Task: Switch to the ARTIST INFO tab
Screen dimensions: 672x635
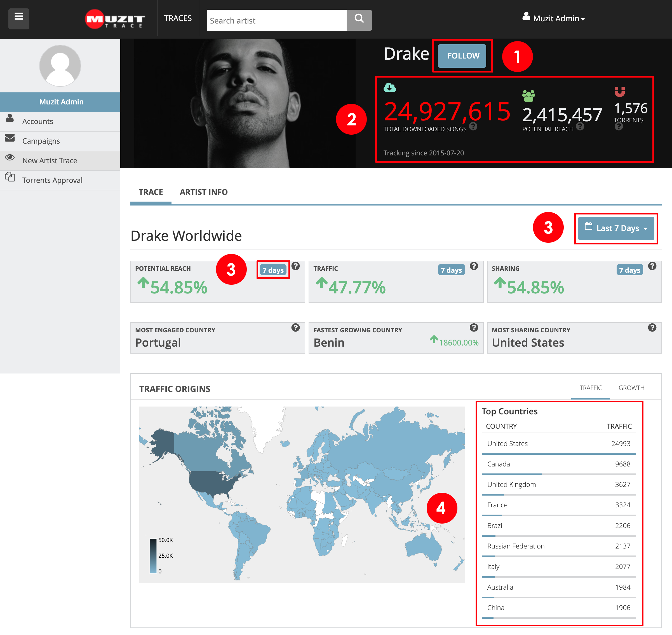Action: click(204, 192)
